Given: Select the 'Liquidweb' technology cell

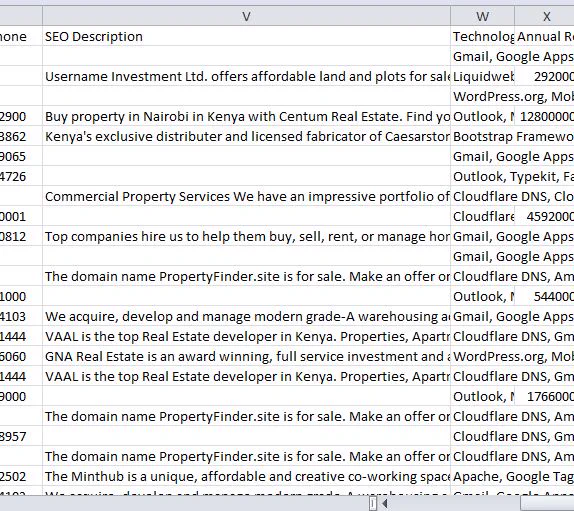Looking at the screenshot, I should click(x=482, y=76).
